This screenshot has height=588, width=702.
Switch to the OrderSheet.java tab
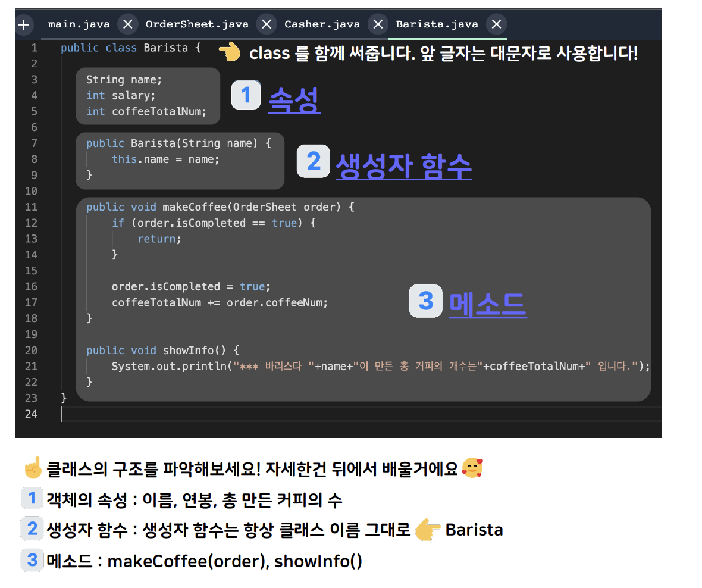tap(198, 24)
